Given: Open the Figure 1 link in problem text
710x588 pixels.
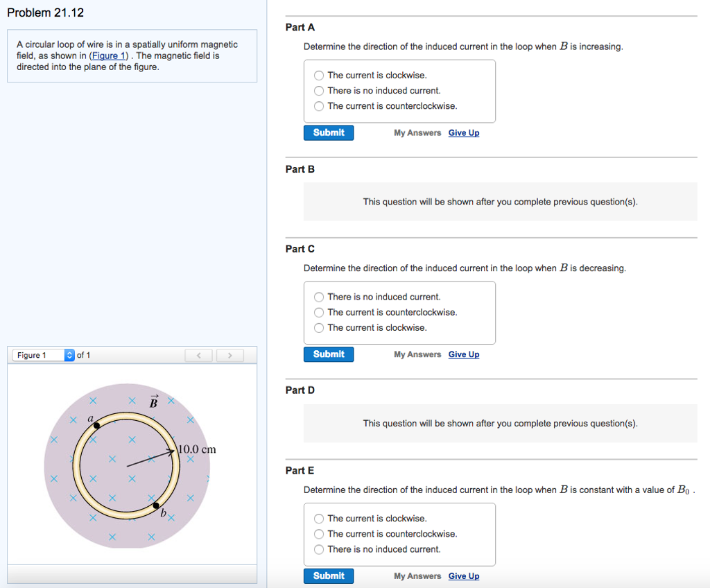Looking at the screenshot, I should pos(109,55).
